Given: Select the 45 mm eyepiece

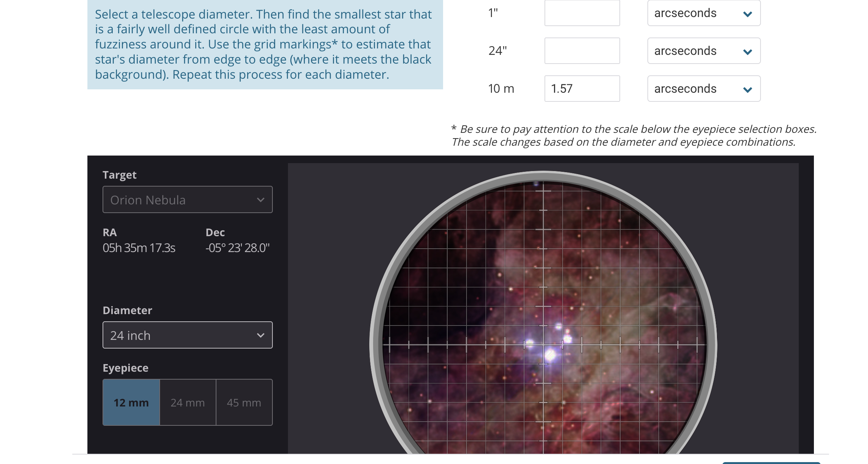Looking at the screenshot, I should coord(244,402).
